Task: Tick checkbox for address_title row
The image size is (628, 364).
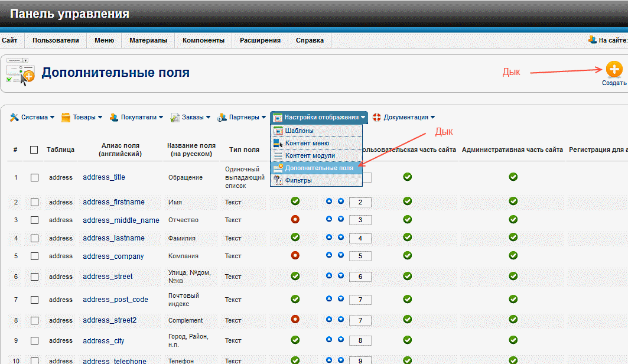Action: [34, 177]
